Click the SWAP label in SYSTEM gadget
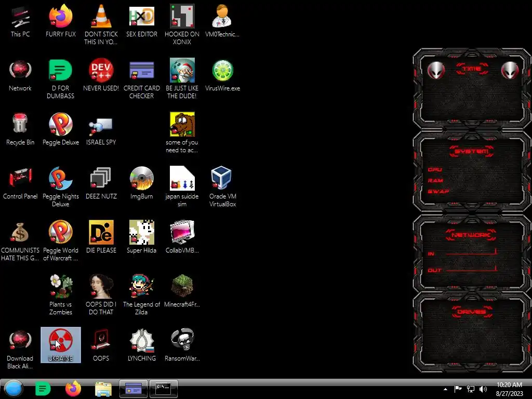Image resolution: width=532 pixels, height=399 pixels. (438, 191)
